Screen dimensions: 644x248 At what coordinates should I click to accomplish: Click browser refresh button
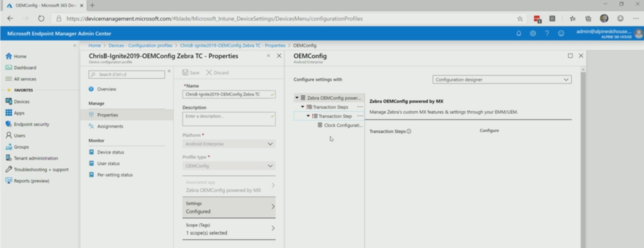click(41, 19)
